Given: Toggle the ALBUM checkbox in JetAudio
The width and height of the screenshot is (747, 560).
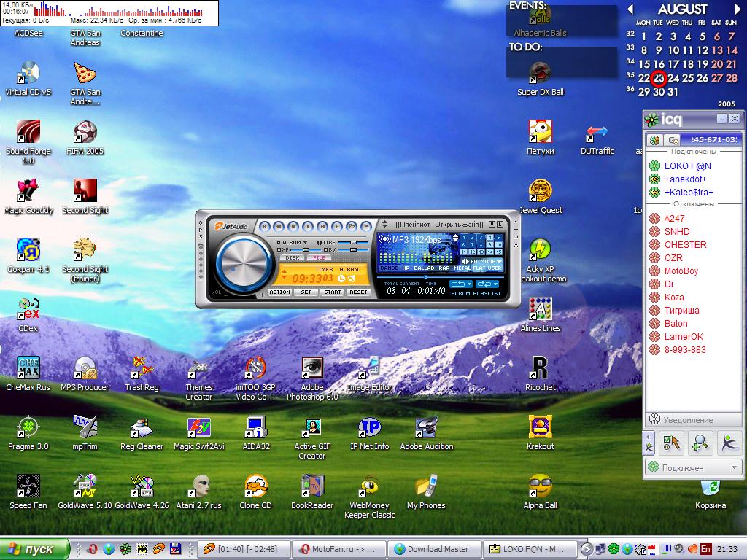Looking at the screenshot, I should [279, 242].
